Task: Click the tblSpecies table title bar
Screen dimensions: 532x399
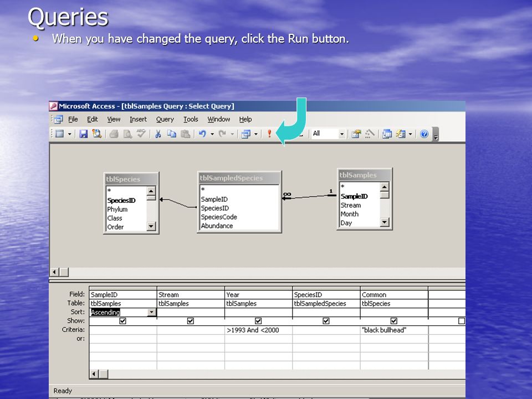Action: click(x=131, y=179)
